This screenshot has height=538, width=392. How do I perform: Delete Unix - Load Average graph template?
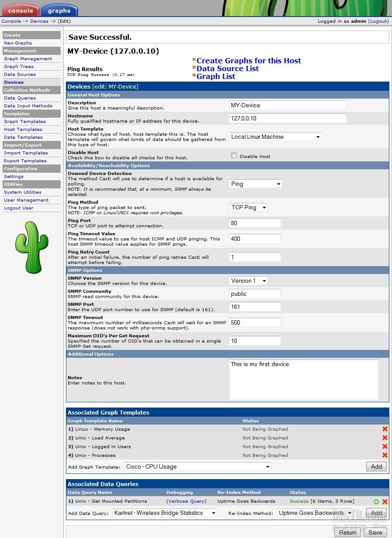[385, 438]
